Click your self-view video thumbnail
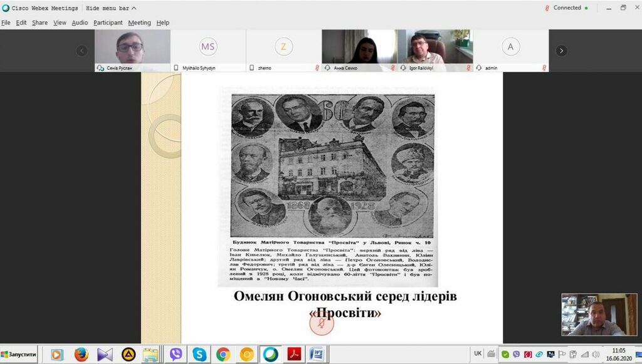Image resolution: width=642 pixels, height=364 pixels. (601, 315)
